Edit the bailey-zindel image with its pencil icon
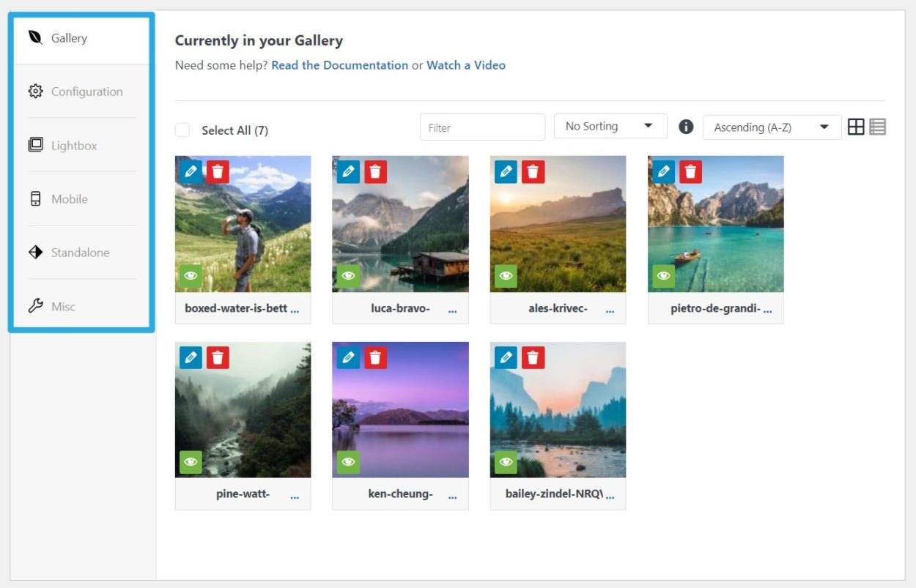This screenshot has height=588, width=916. [x=506, y=357]
